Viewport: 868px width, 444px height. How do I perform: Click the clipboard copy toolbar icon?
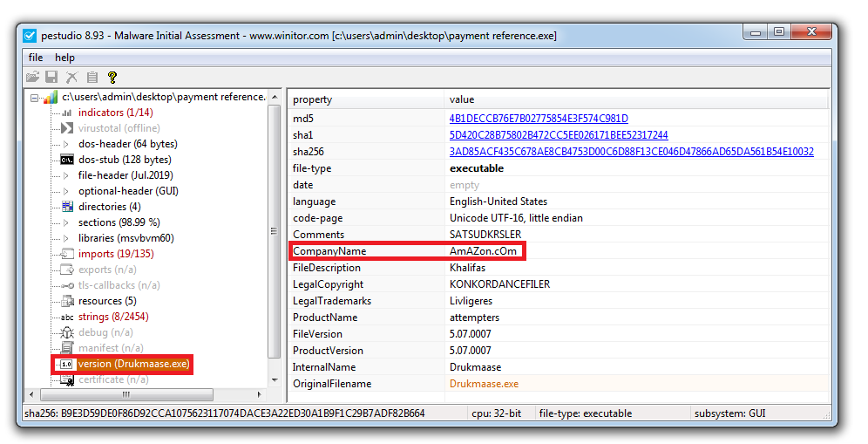pos(92,77)
